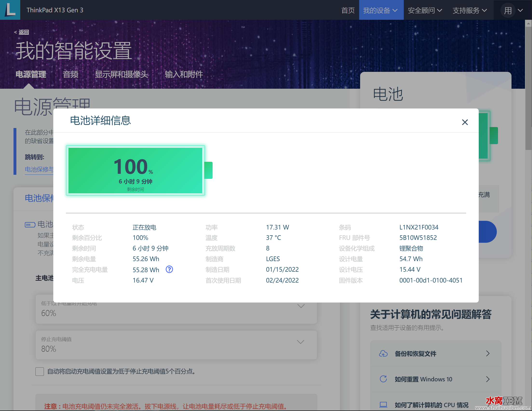Follow the 电池保修 jump link
The width and height of the screenshot is (532, 411).
coord(39,169)
